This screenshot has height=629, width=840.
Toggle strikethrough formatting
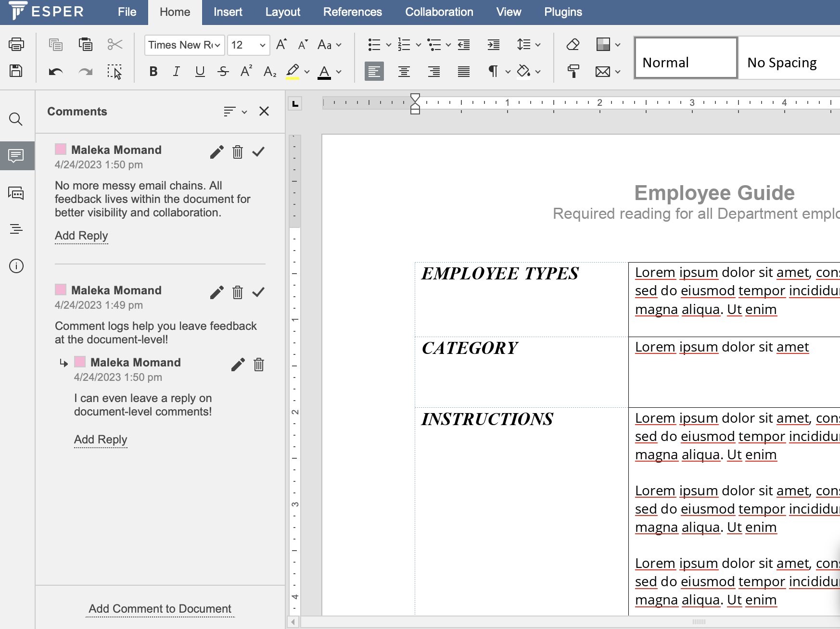tap(223, 71)
